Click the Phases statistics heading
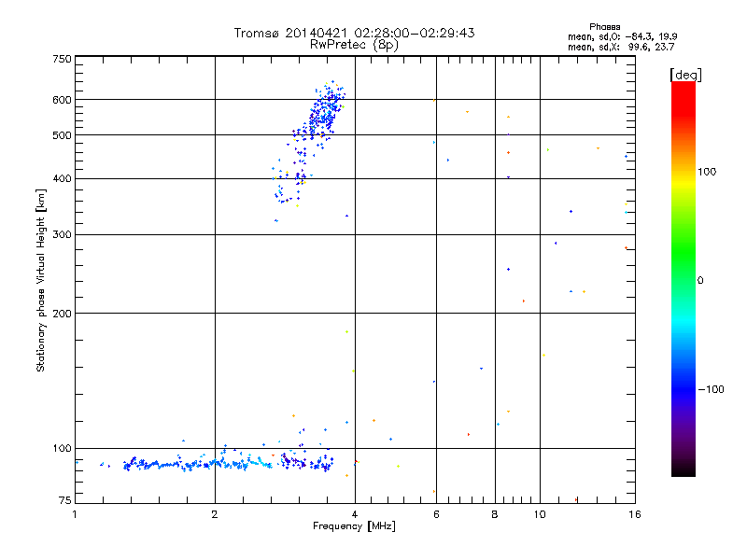The image size is (747, 560). coord(604,27)
